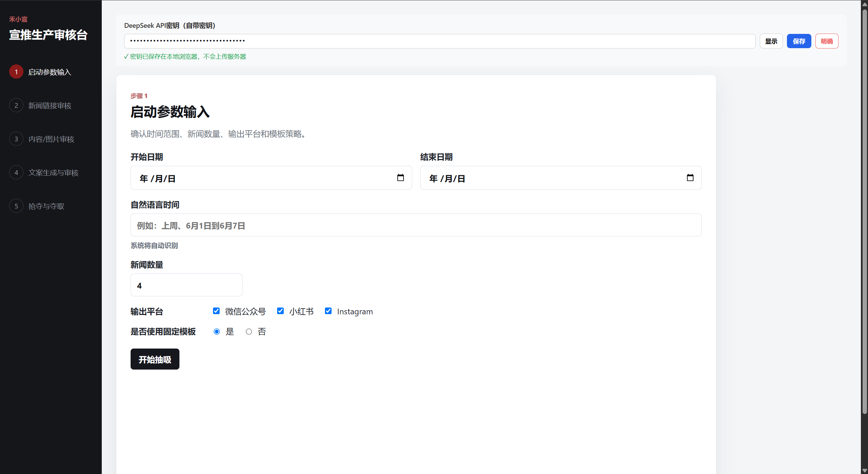Focus the 结束日期 date field
Viewport: 868px width, 474px height.
561,178
